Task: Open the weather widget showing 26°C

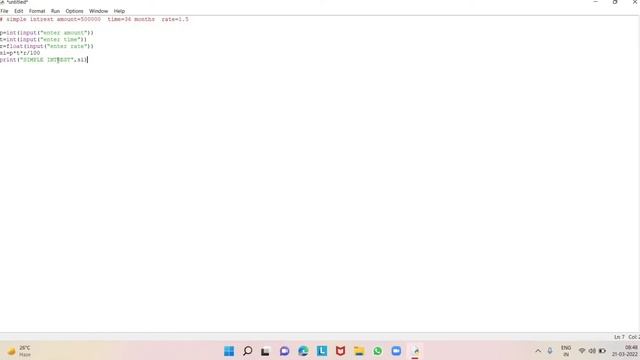Action: [x=19, y=351]
